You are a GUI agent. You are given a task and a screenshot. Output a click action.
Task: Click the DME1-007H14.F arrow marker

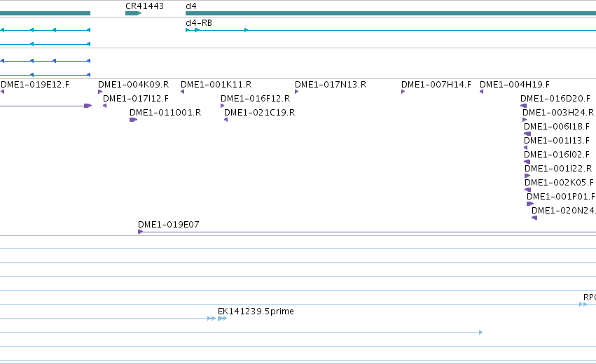[x=403, y=92]
